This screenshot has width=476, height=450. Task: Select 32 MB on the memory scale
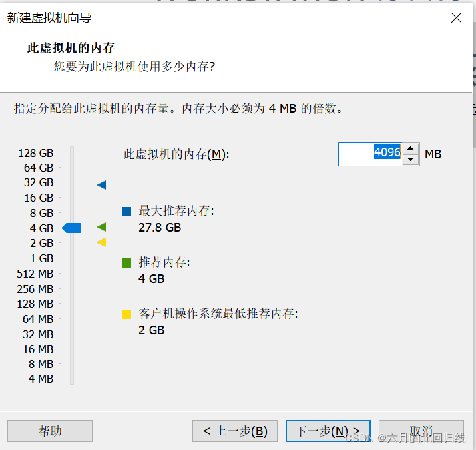pos(38,334)
